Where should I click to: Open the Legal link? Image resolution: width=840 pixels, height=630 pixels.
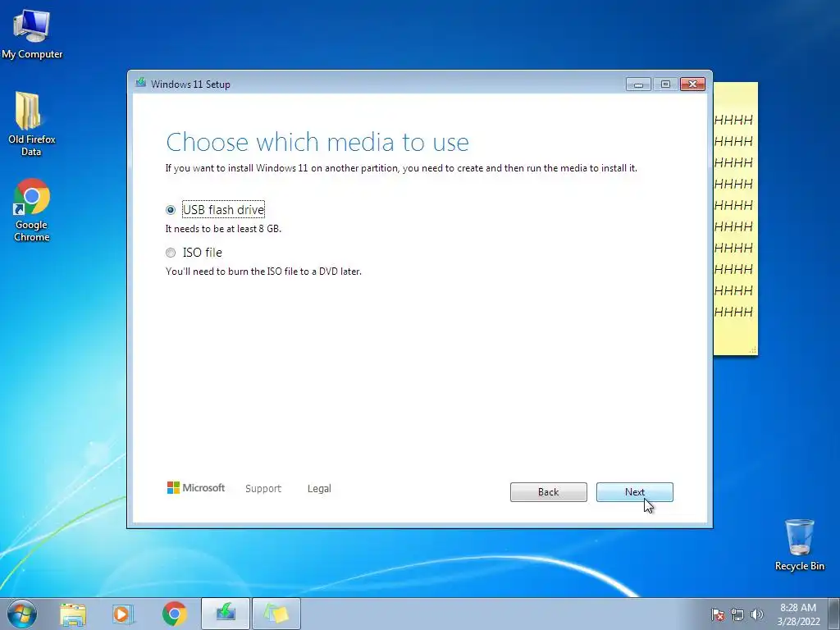click(x=319, y=489)
